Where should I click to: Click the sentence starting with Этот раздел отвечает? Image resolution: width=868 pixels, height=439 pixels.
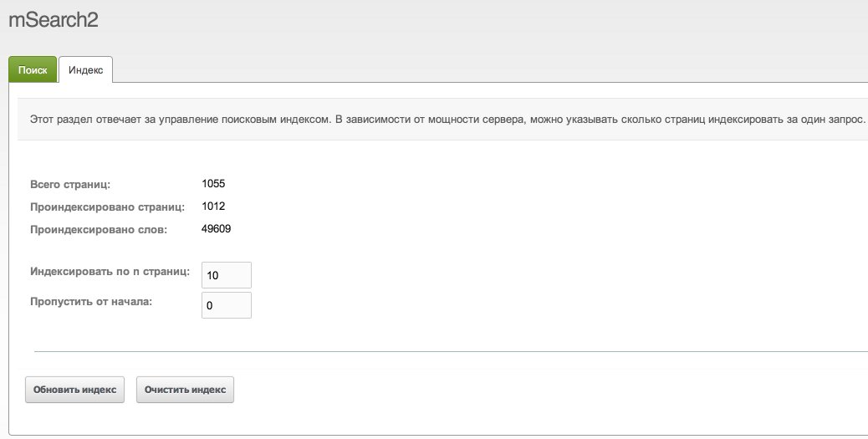pos(179,120)
